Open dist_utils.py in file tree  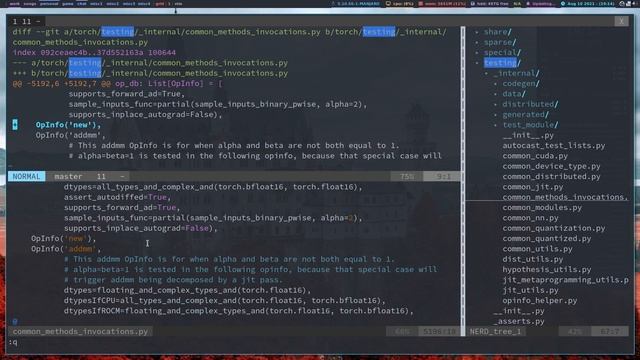tap(533, 259)
